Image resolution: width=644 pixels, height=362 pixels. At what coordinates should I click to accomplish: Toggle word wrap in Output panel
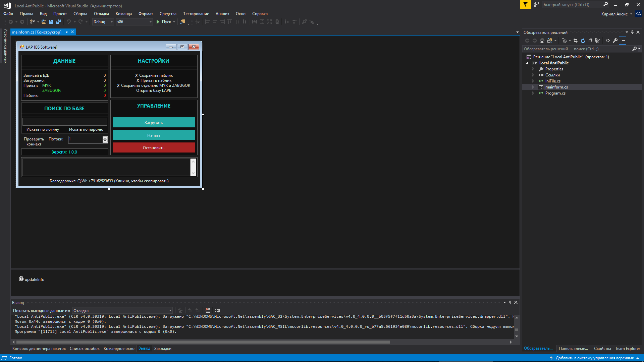(218, 310)
